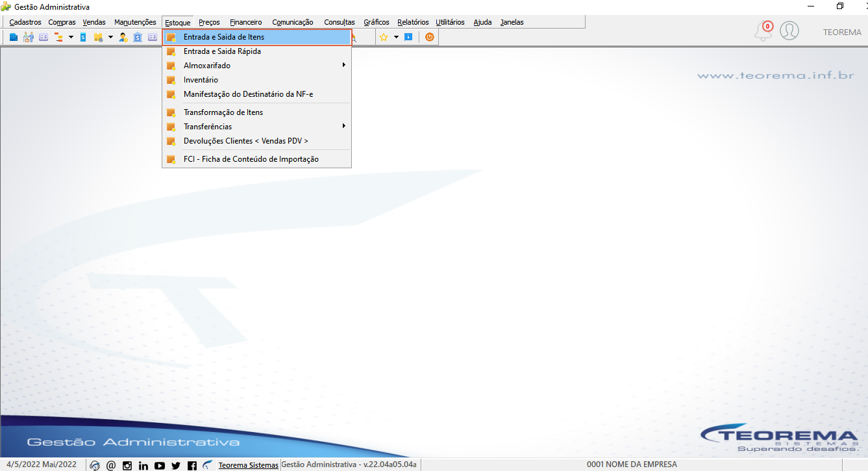Click the blue info square toolbar icon
The height and width of the screenshot is (471, 868).
[408, 37]
